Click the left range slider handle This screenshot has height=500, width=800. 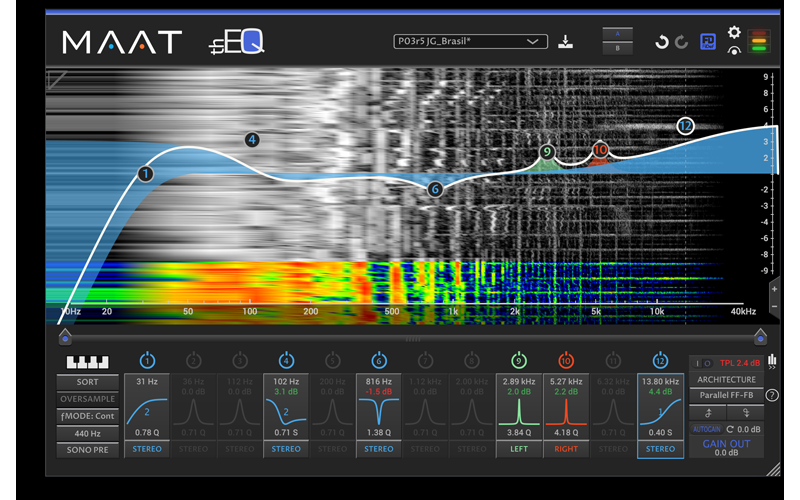click(x=65, y=336)
